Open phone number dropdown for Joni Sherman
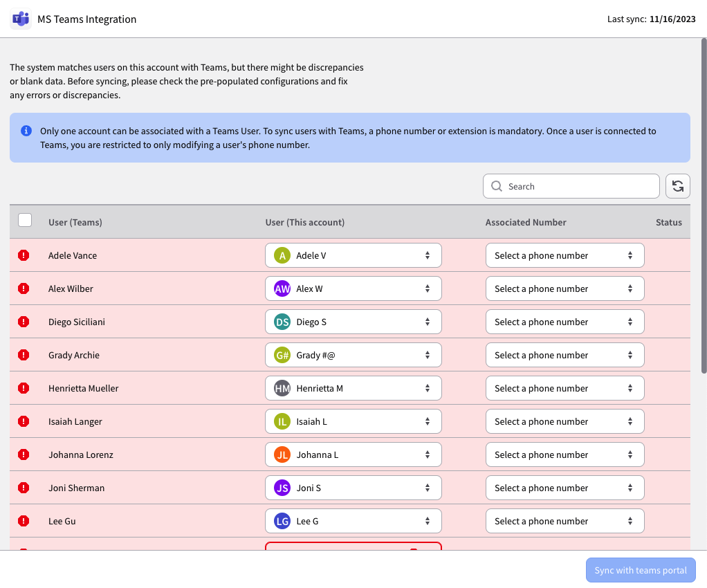The height and width of the screenshot is (588, 707). (x=565, y=488)
